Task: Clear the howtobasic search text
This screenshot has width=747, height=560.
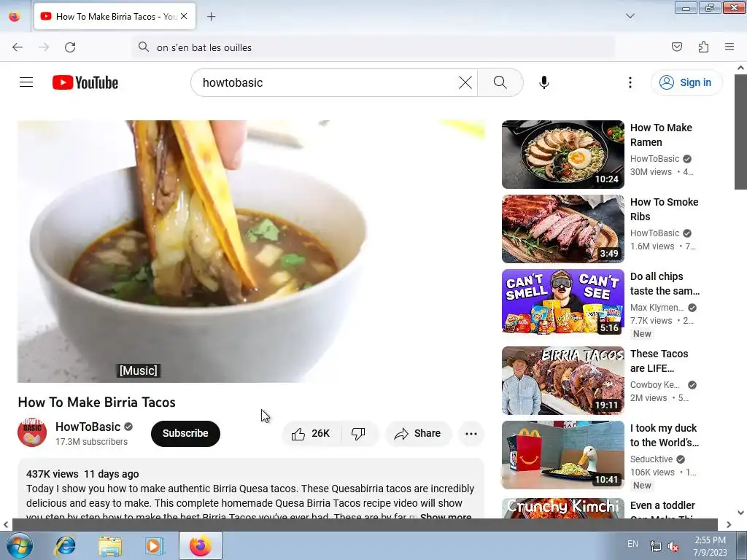Action: 465,82
